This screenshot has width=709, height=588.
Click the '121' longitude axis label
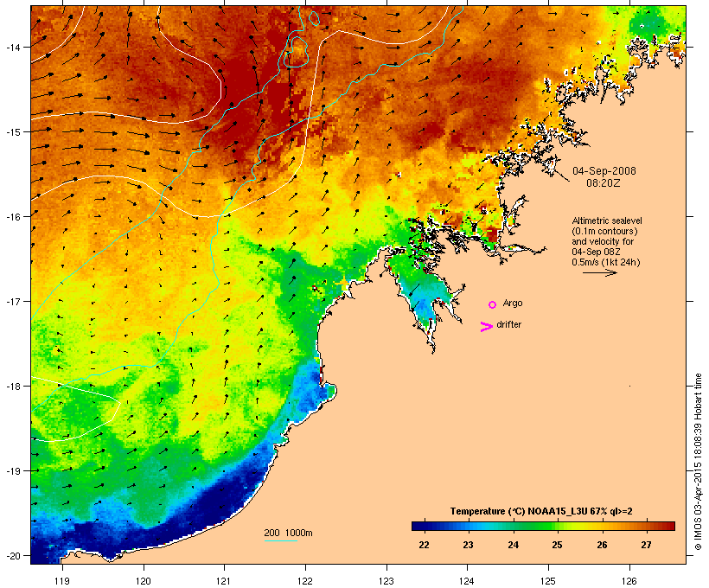pos(224,581)
